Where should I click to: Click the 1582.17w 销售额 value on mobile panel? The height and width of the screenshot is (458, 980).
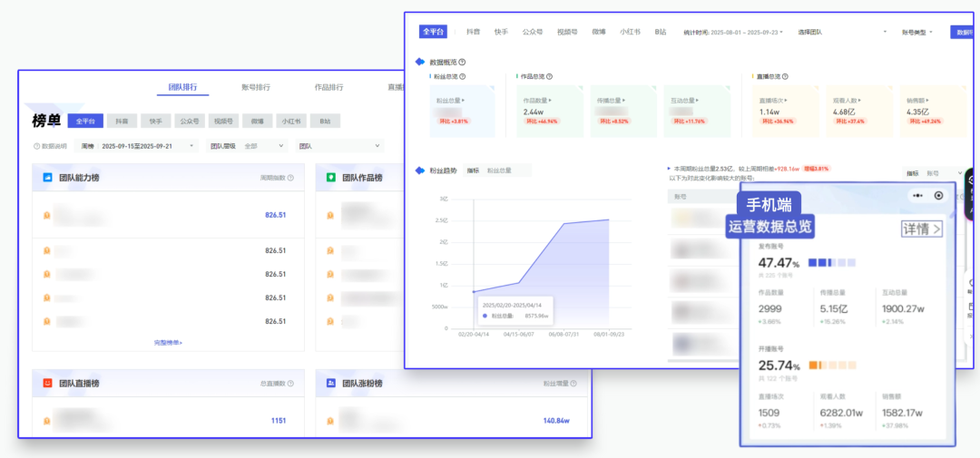click(x=903, y=413)
